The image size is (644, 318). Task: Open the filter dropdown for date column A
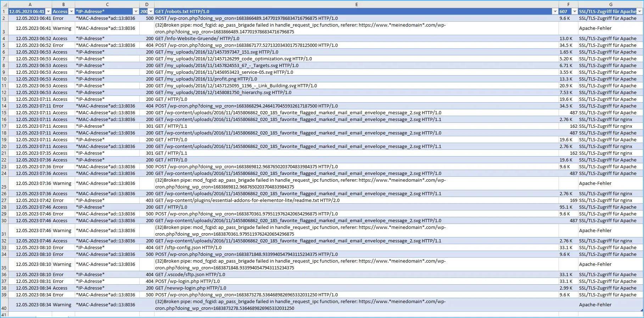49,12
